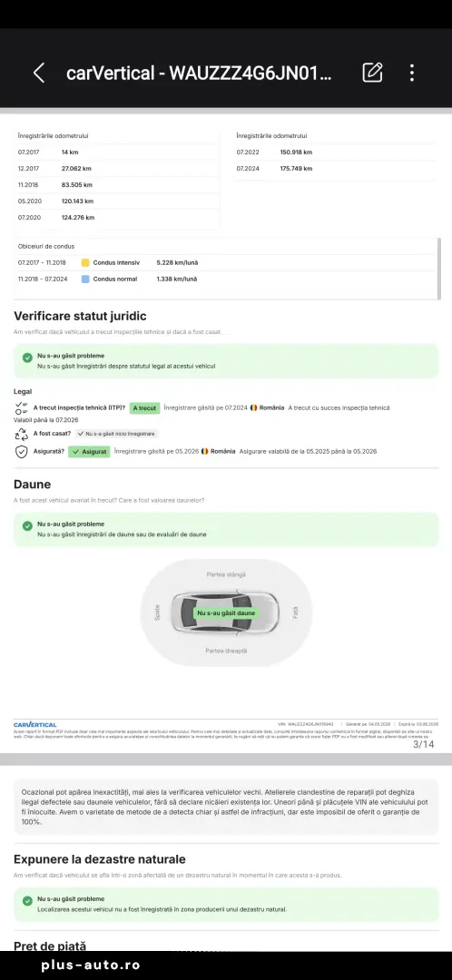Open the three-dot overflow menu
The height and width of the screenshot is (980, 452).
[x=411, y=73]
